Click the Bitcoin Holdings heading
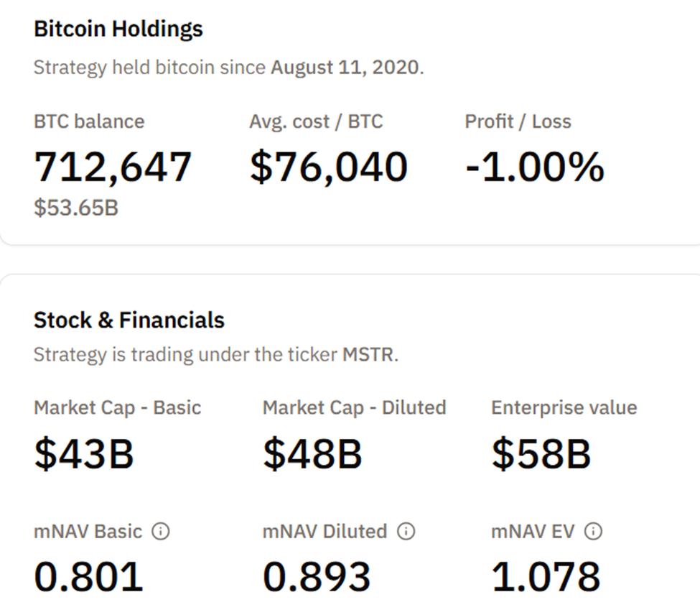Screen dimensions: 700x615 [x=118, y=29]
